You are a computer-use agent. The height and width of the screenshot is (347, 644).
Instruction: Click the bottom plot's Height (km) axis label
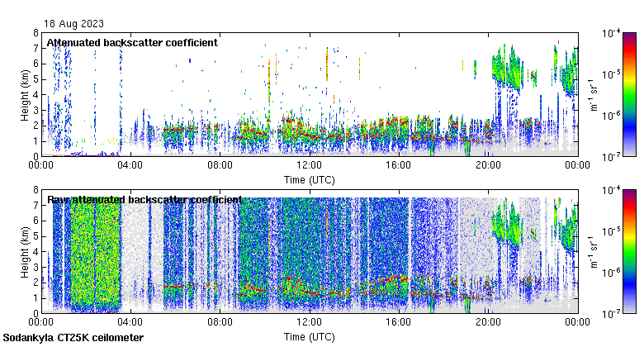25,252
